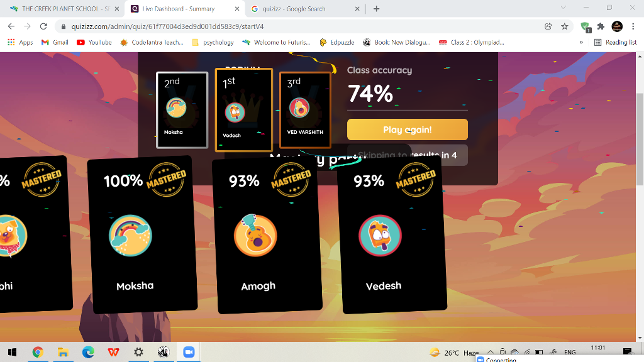
Task: Switch to quizizz - Google Search tab
Action: point(305,9)
